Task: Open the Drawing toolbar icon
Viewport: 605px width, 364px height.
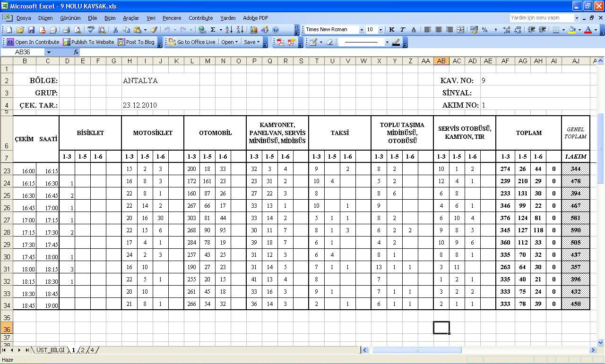Action: 265,30
